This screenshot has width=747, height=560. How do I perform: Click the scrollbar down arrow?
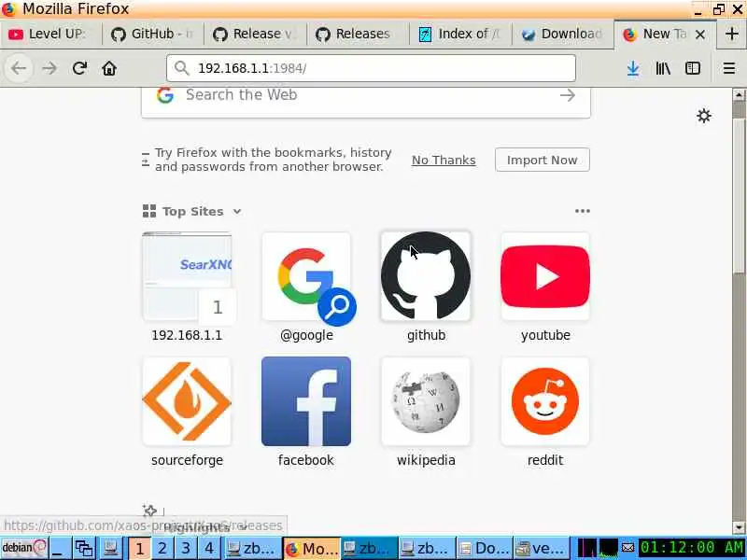(739, 527)
